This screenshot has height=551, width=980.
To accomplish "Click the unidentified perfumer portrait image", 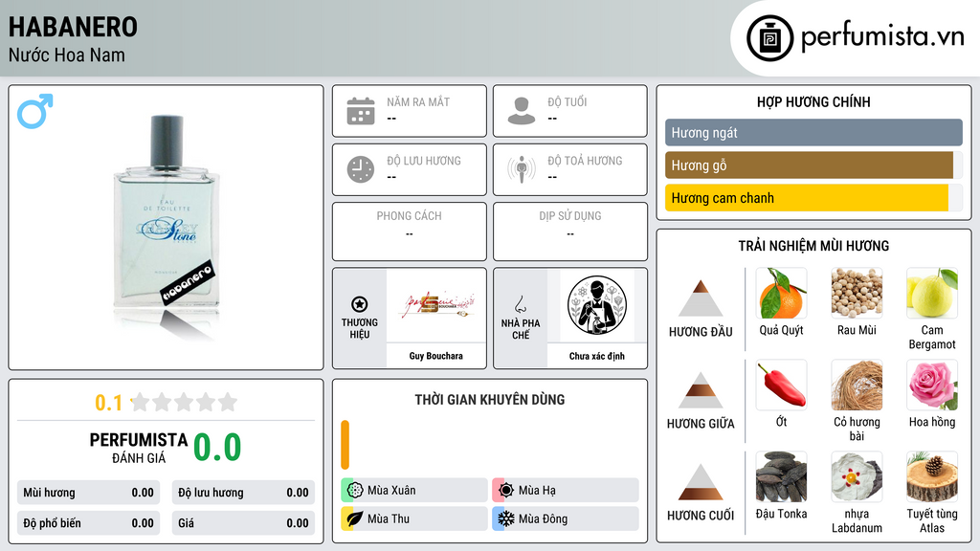I will pyautogui.click(x=597, y=305).
